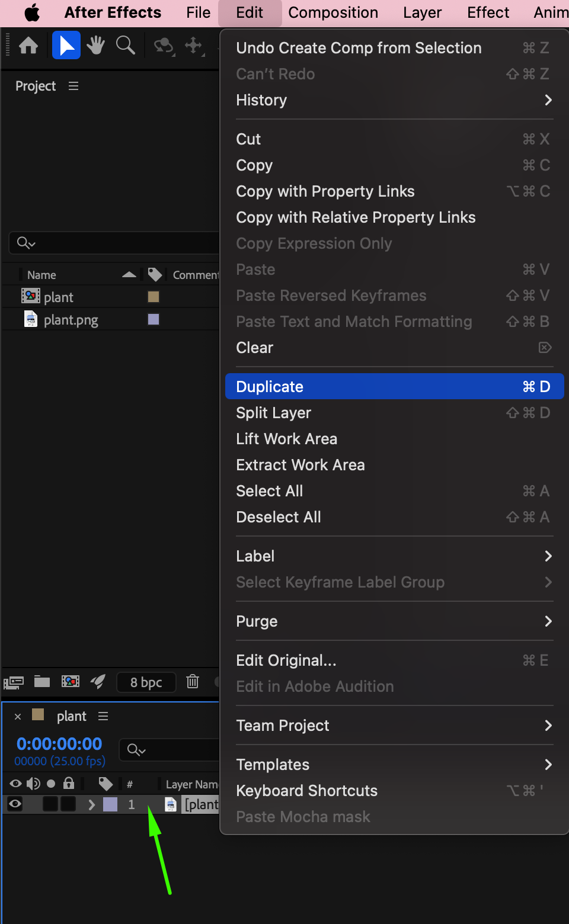
Task: Expand layer 1 properties triangle
Action: [91, 804]
